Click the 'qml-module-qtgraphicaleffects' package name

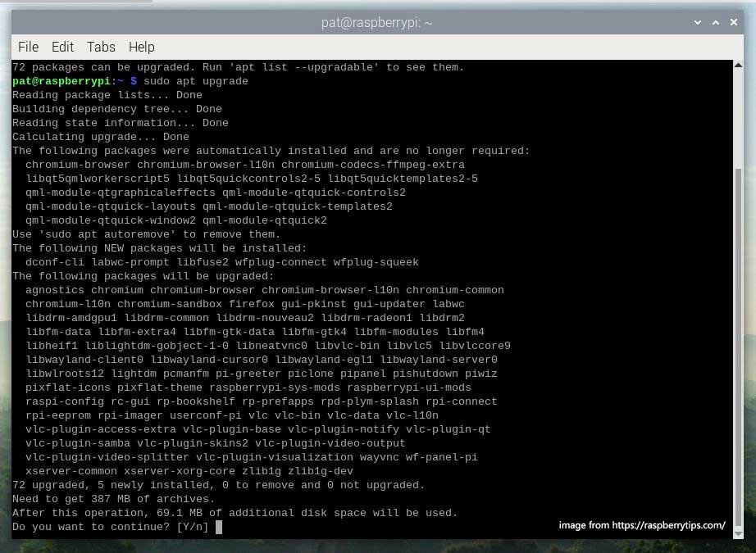tap(121, 193)
